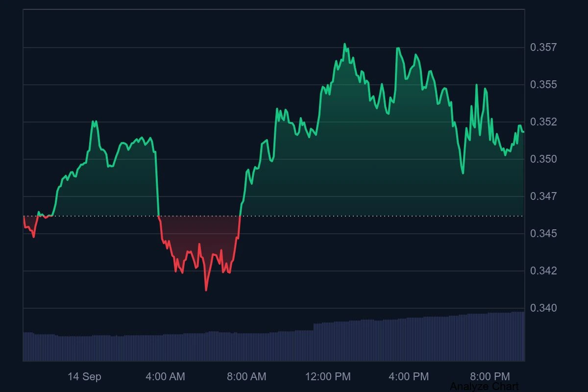Select the 0.345 price axis label
Image resolution: width=588 pixels, height=392 pixels.
point(543,234)
